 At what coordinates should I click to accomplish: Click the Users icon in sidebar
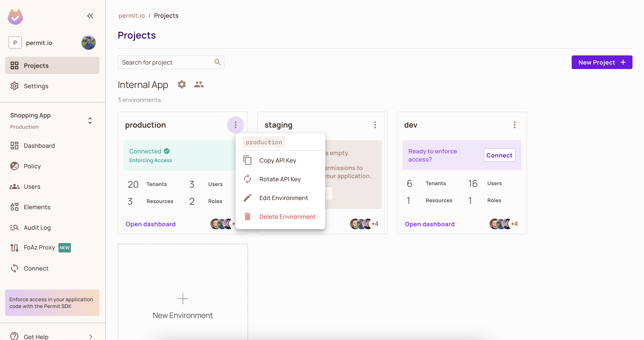[x=15, y=186]
